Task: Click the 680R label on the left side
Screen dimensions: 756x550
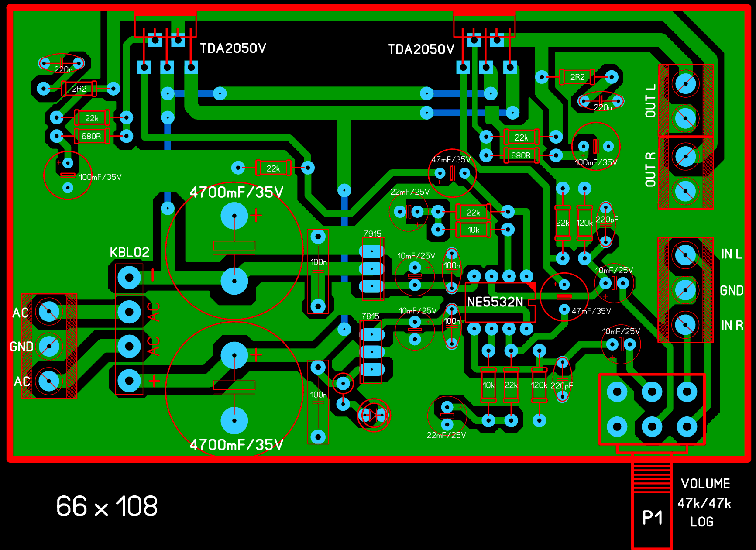Action: [x=91, y=136]
